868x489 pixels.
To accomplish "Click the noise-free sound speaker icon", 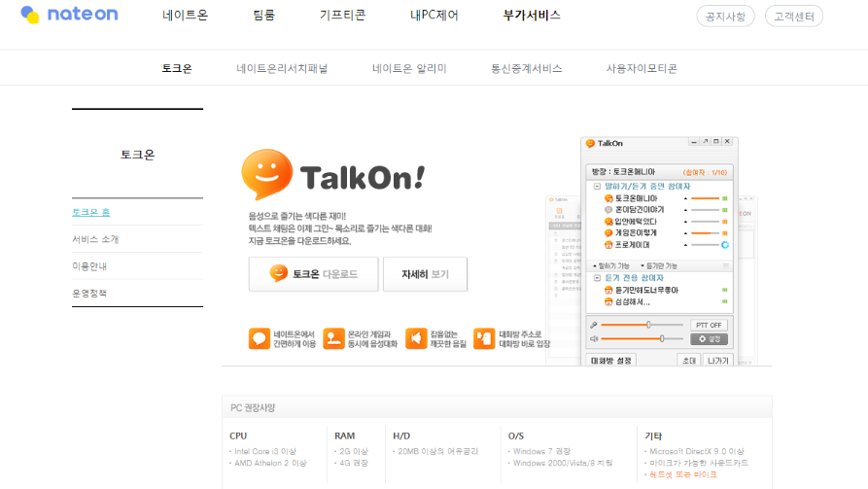I will 416,338.
